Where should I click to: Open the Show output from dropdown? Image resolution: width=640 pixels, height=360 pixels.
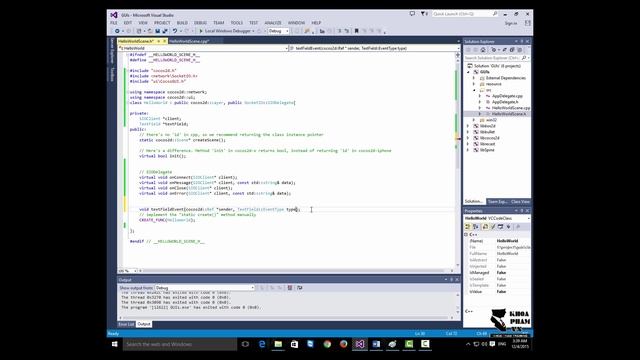point(204,288)
